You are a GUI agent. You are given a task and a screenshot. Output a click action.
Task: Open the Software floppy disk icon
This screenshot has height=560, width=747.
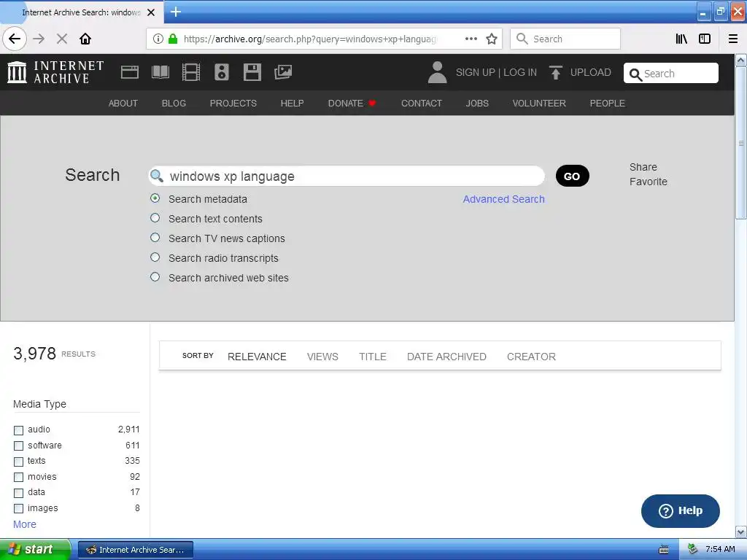tap(252, 72)
